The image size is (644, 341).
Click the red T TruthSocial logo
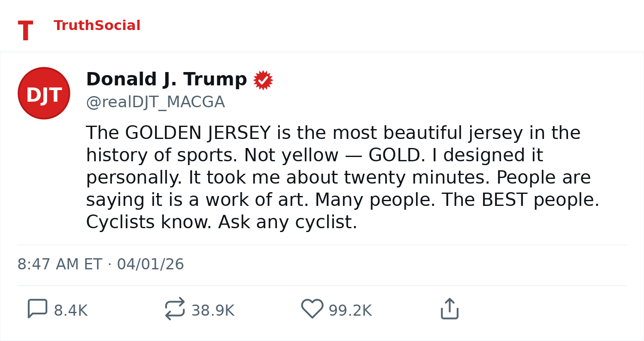pyautogui.click(x=25, y=31)
